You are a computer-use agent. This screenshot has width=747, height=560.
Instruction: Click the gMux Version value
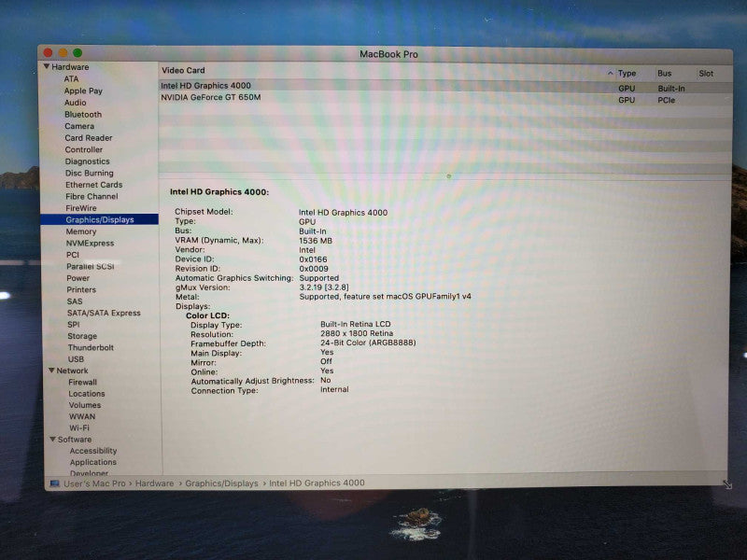[324, 287]
